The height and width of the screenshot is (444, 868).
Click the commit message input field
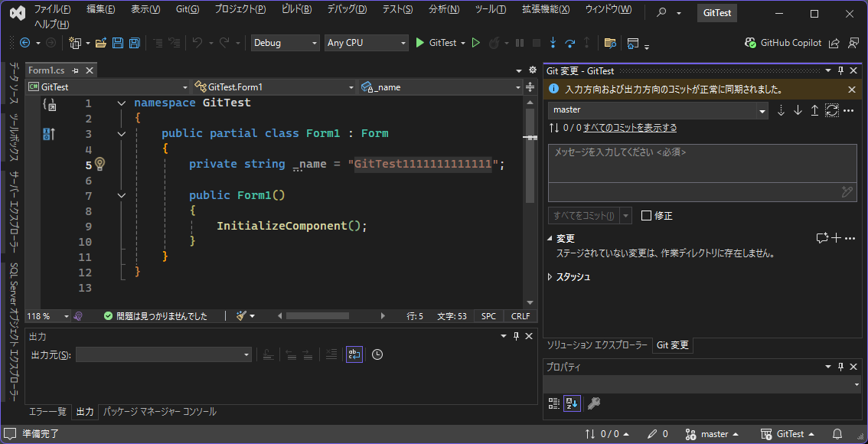(x=702, y=162)
